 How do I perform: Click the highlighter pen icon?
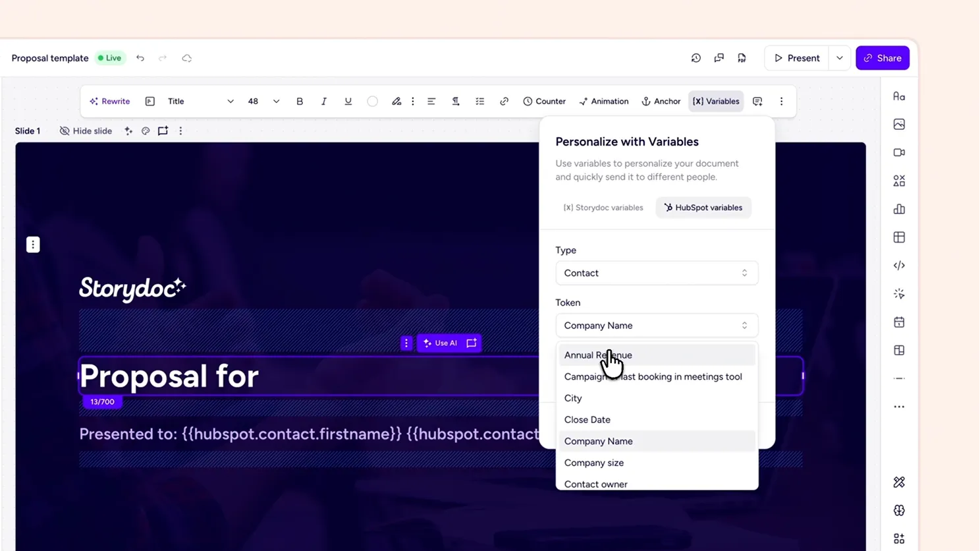tap(396, 101)
